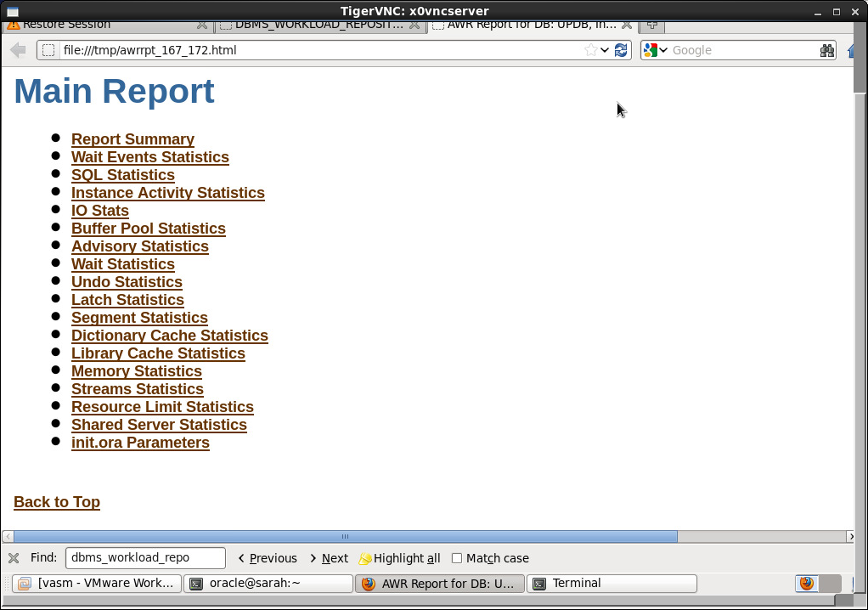Close the AWR Report tab
Image resolution: width=868 pixels, height=610 pixels.
(627, 25)
